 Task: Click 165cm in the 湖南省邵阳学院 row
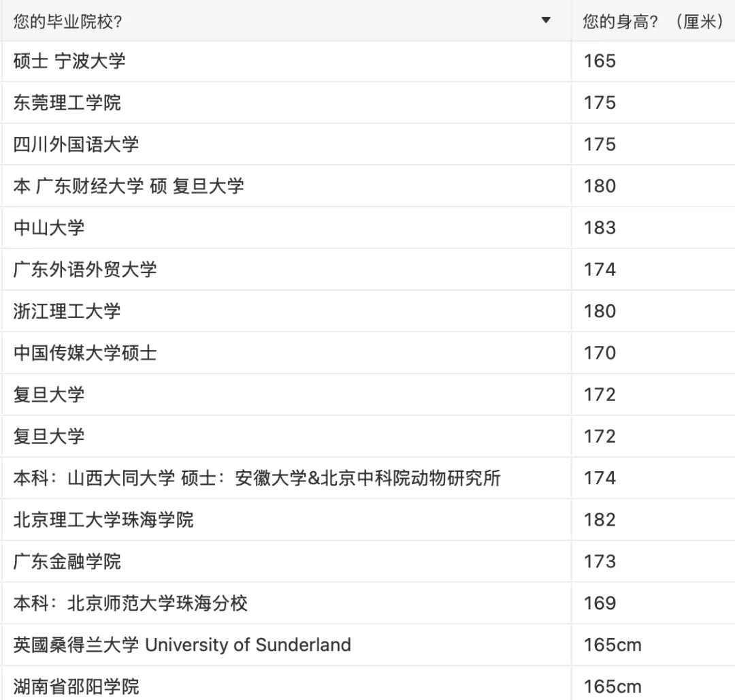point(653,684)
